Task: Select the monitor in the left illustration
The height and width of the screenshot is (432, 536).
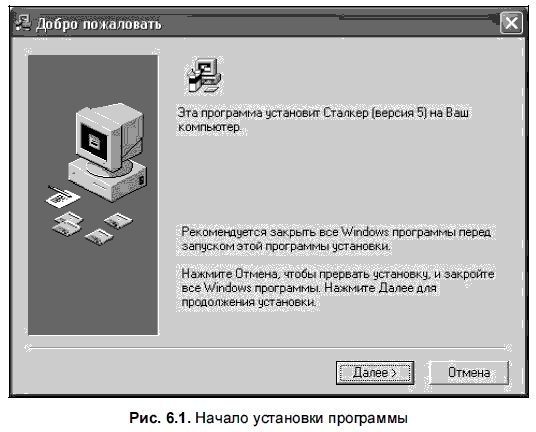Action: point(109,137)
